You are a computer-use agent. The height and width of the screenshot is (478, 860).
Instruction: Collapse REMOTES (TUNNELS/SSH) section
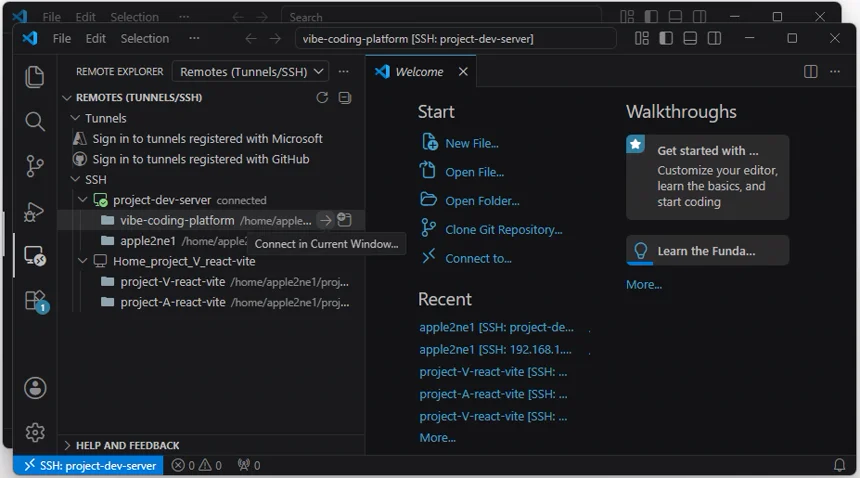67,98
